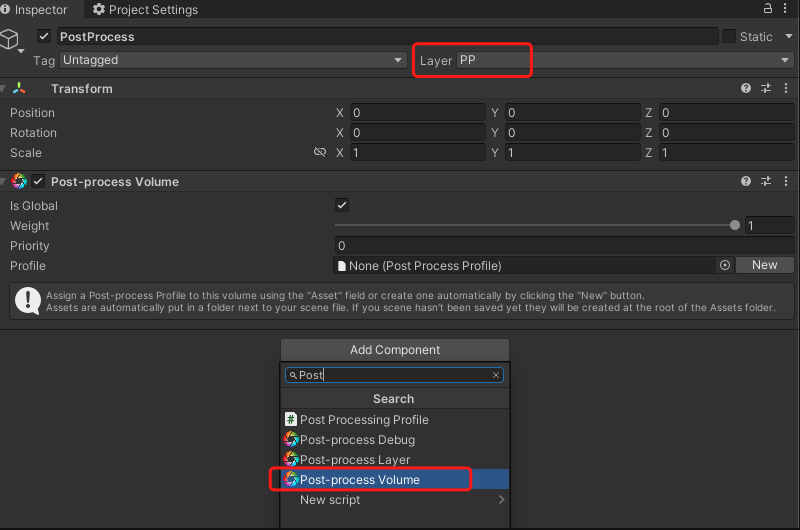Click the New profile button
This screenshot has width=800, height=530.
click(x=764, y=266)
